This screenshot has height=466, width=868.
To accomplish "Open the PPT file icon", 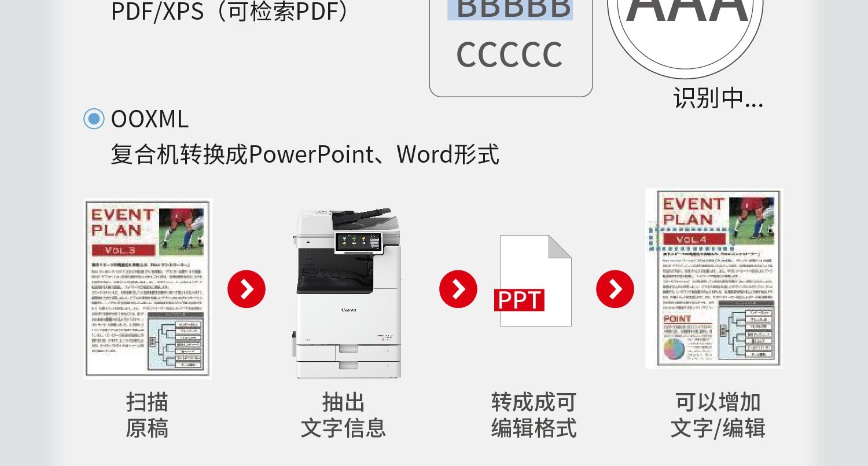I will [533, 281].
